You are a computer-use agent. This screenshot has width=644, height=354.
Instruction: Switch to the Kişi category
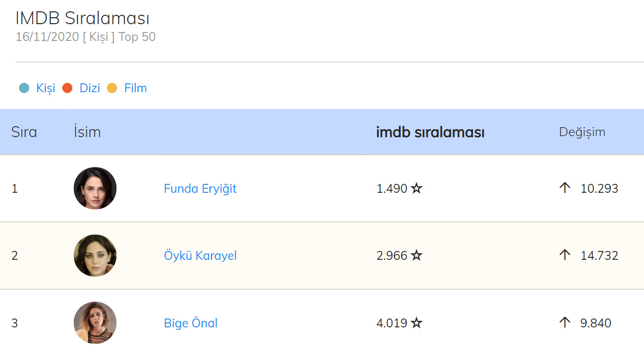pos(46,88)
